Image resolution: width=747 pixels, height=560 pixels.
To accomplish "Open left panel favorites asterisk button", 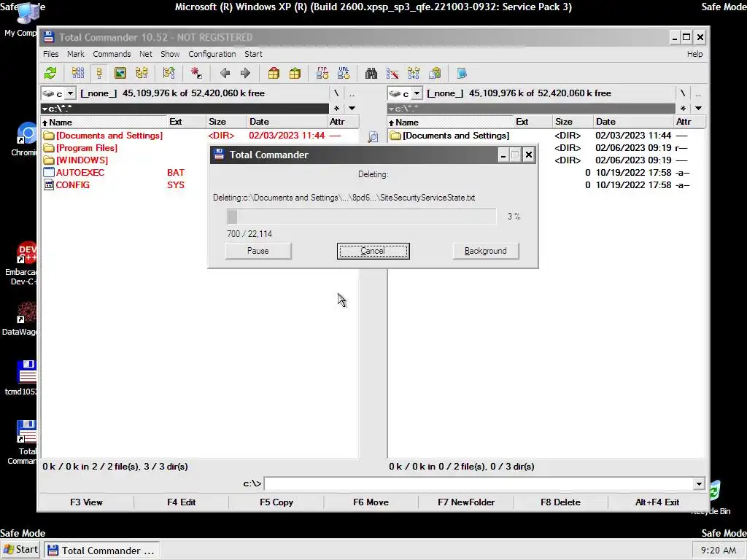I will pyautogui.click(x=337, y=109).
